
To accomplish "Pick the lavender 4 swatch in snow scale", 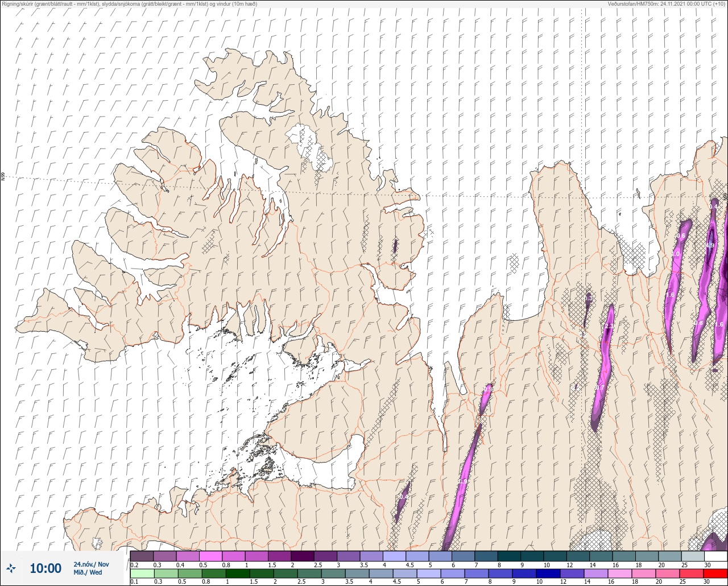I will pyautogui.click(x=394, y=556).
